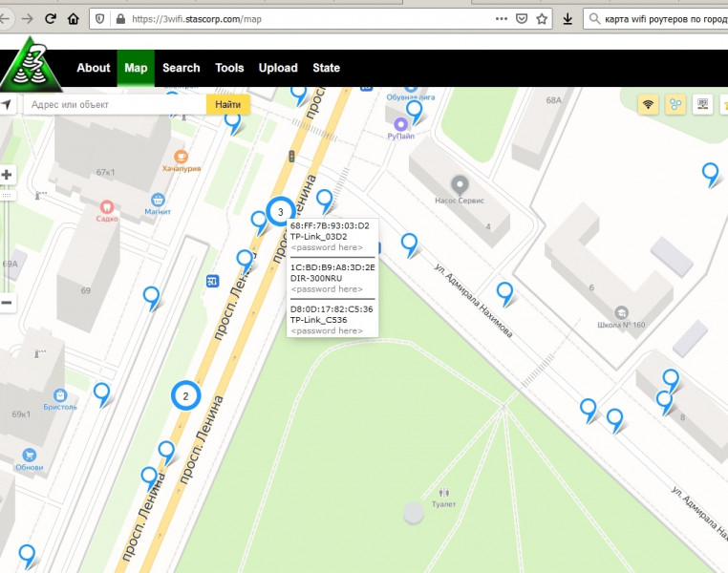Image resolution: width=728 pixels, height=573 pixels.
Task: Click the 2-network cluster marker
Action: pyautogui.click(x=186, y=395)
